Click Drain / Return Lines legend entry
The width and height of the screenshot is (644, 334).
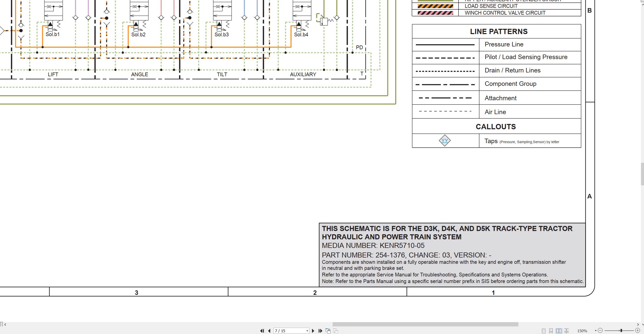pos(513,70)
